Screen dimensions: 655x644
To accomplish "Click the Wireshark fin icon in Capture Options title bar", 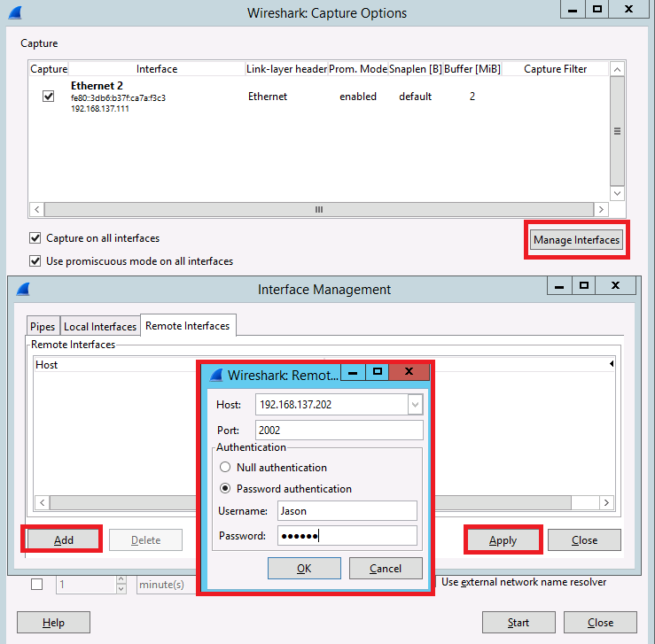I will coord(15,13).
